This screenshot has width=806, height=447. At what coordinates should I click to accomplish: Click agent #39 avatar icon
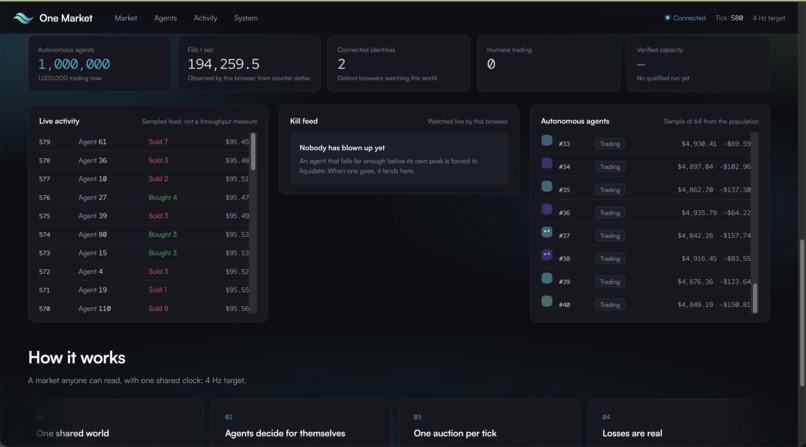[x=547, y=278]
